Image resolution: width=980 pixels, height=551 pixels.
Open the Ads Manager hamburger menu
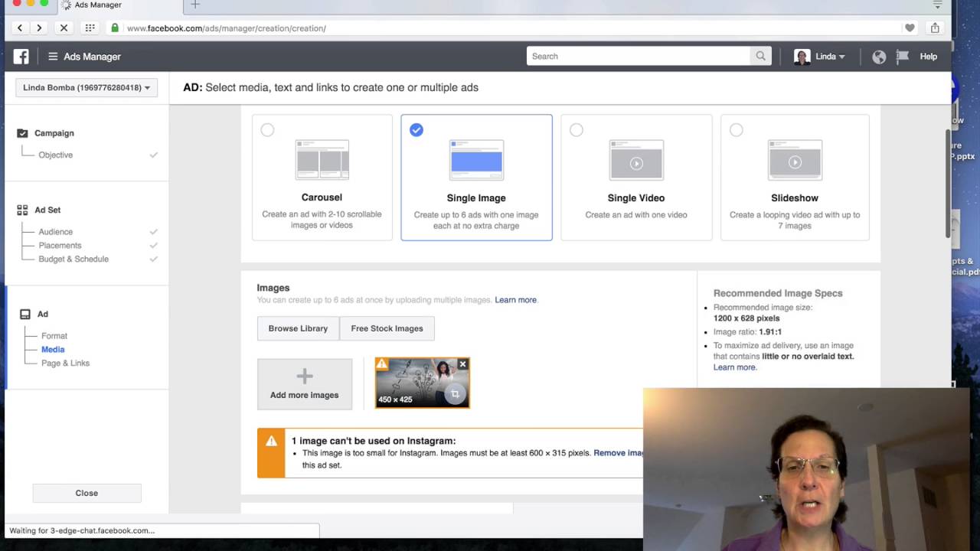pyautogui.click(x=53, y=57)
